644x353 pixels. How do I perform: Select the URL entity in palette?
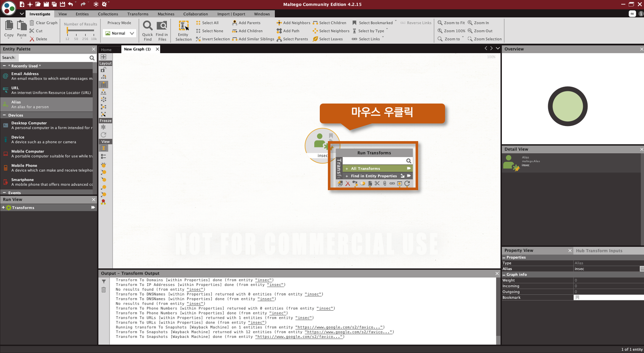[x=46, y=90]
